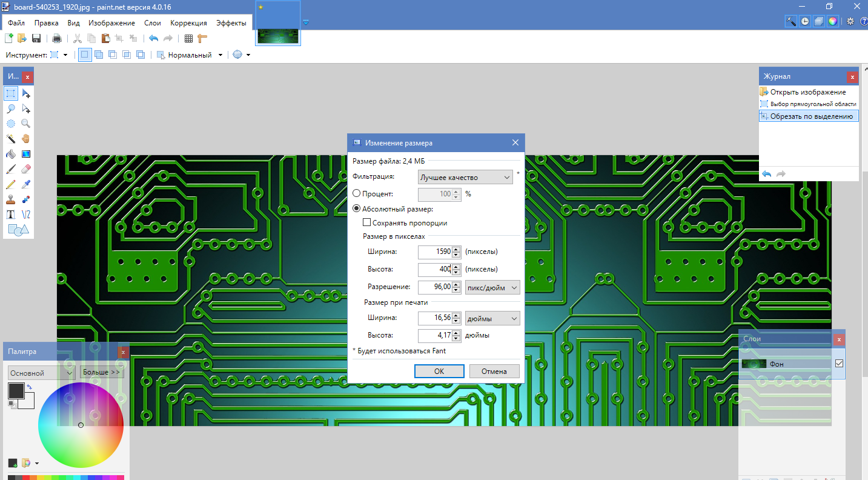Screen dimensions: 868x480
Task: Open the пикс/дюйм resolution units dropdown
Action: 492,287
